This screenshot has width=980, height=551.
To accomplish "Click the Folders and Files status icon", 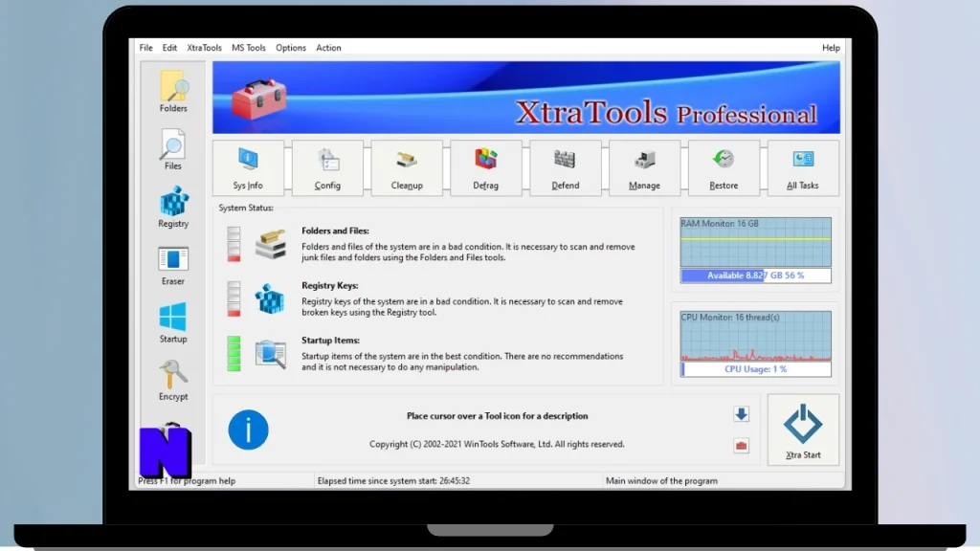I will coord(271,244).
